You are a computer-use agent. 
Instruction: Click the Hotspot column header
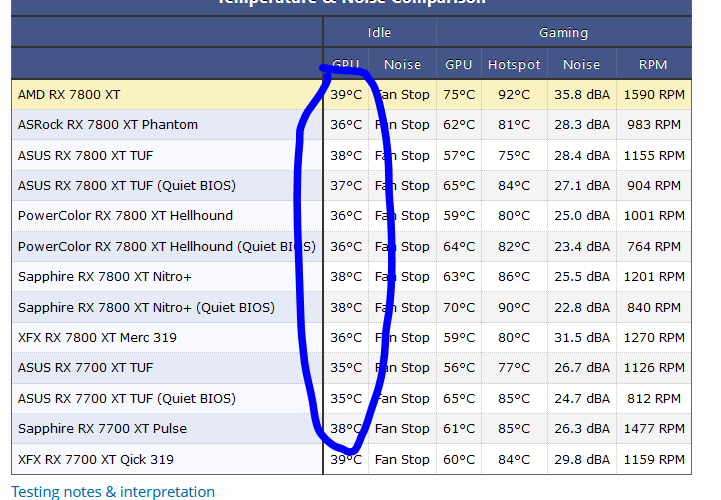coord(514,64)
